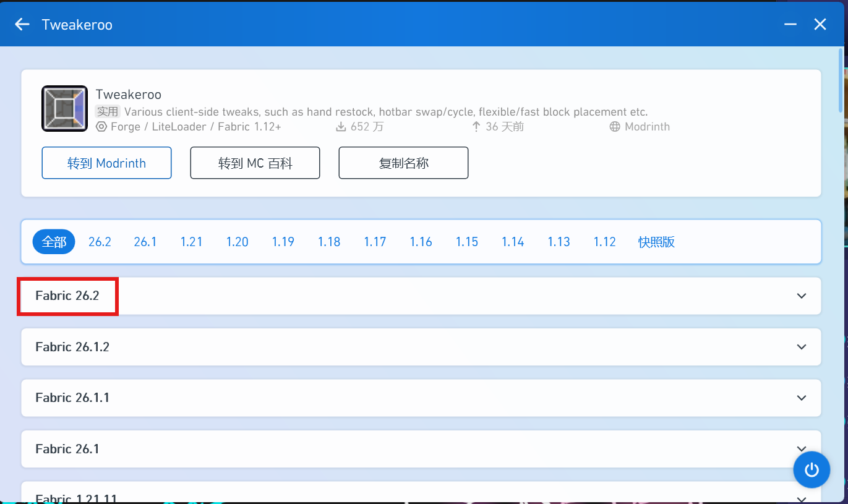Filter versions by 1.13
The height and width of the screenshot is (504, 848).
559,242
